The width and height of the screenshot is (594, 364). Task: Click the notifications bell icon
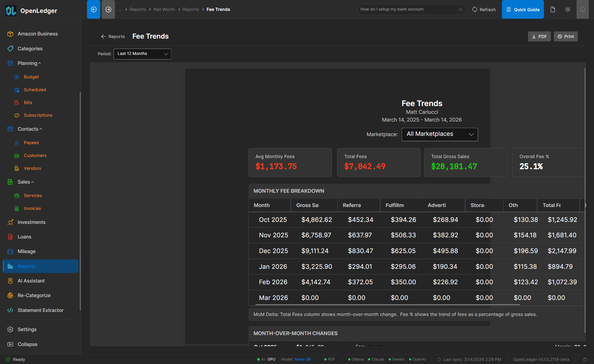[583, 9]
